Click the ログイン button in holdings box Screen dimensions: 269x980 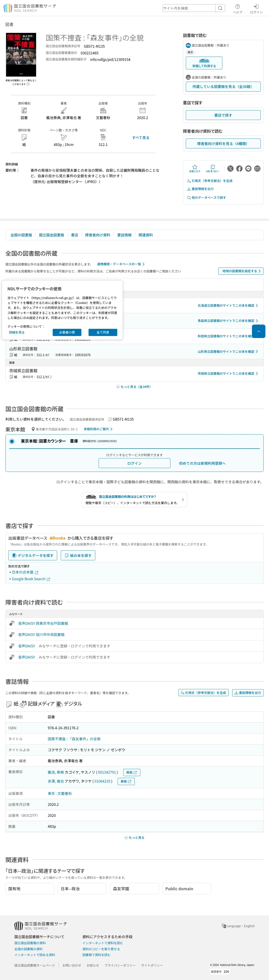(134, 463)
